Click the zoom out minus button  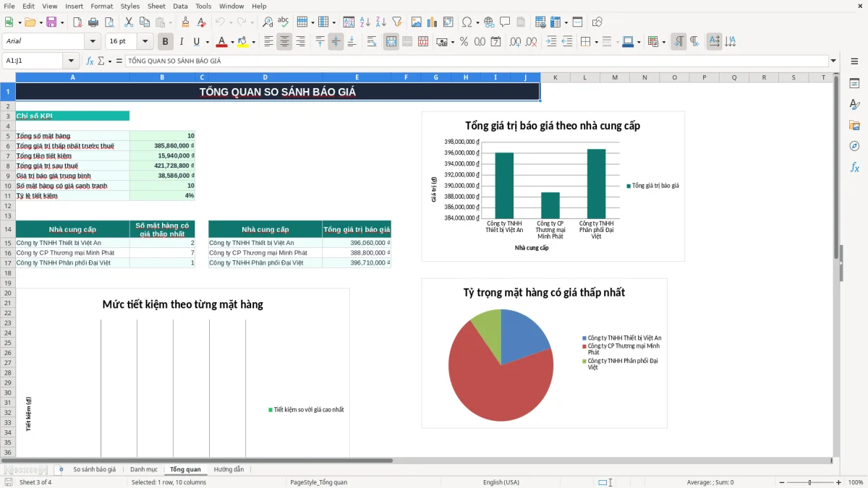point(783,482)
